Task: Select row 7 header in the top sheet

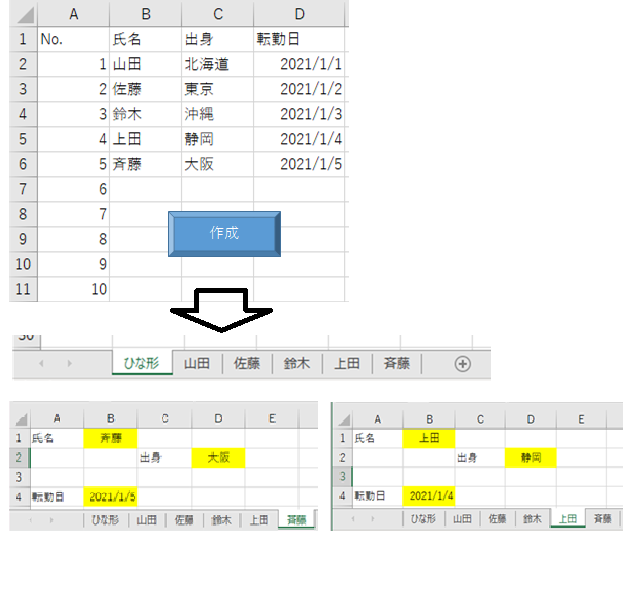Action: point(22,189)
